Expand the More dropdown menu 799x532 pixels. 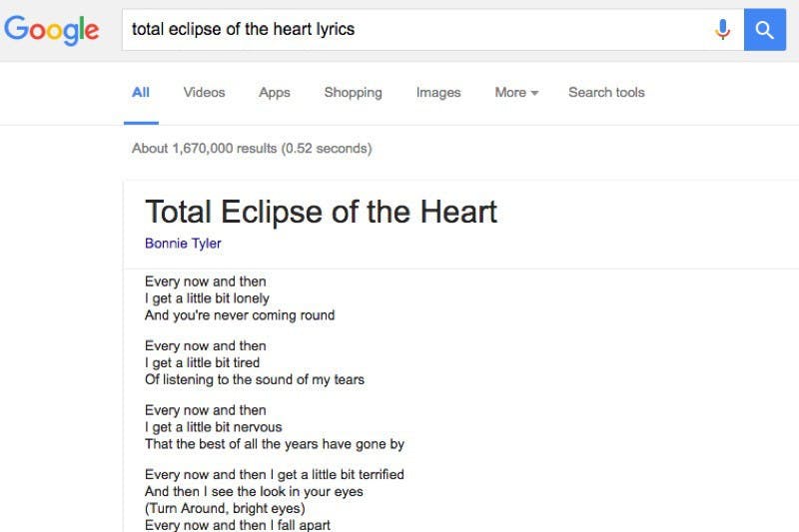pos(516,93)
